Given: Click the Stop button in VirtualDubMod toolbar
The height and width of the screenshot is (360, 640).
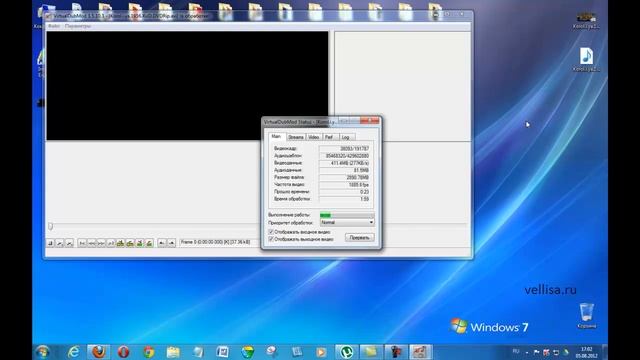Looking at the screenshot, I should tap(51, 243).
